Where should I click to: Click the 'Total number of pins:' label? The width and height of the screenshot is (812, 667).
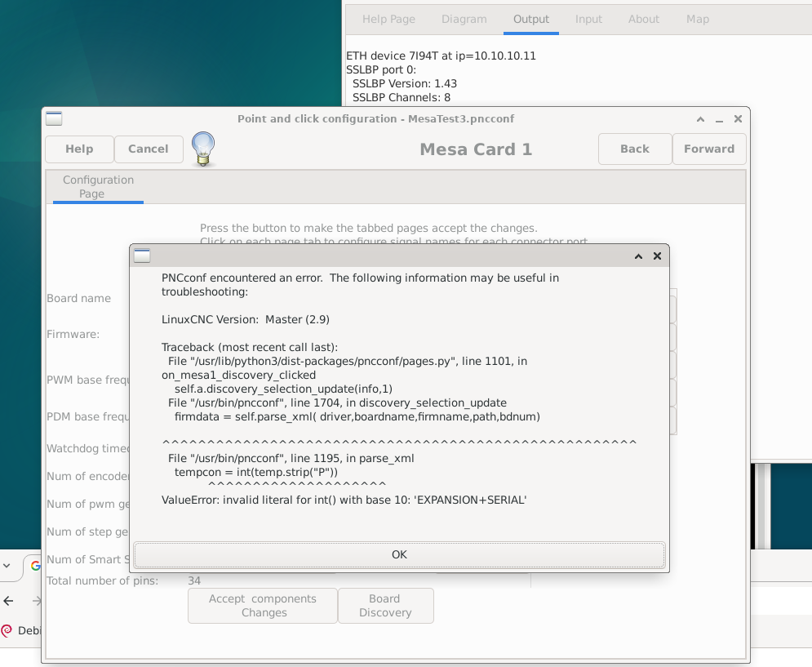click(103, 581)
